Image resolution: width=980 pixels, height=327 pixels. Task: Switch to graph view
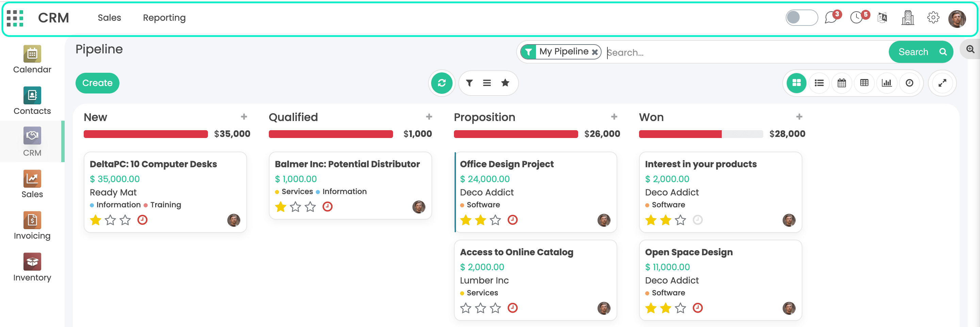(886, 83)
